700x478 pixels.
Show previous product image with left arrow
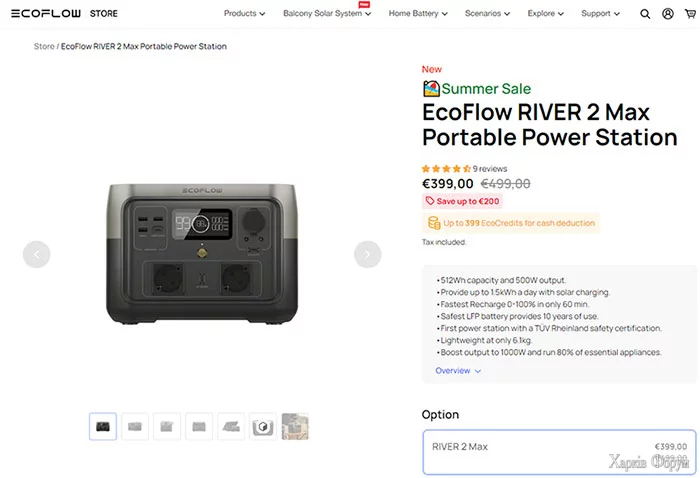coord(36,254)
